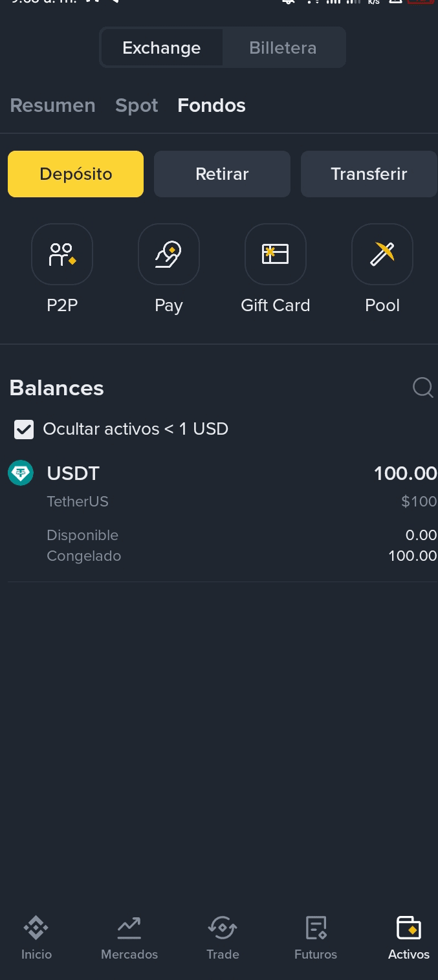Select the Activos wallet icon
Screen dimensions: 438x980
click(x=409, y=938)
